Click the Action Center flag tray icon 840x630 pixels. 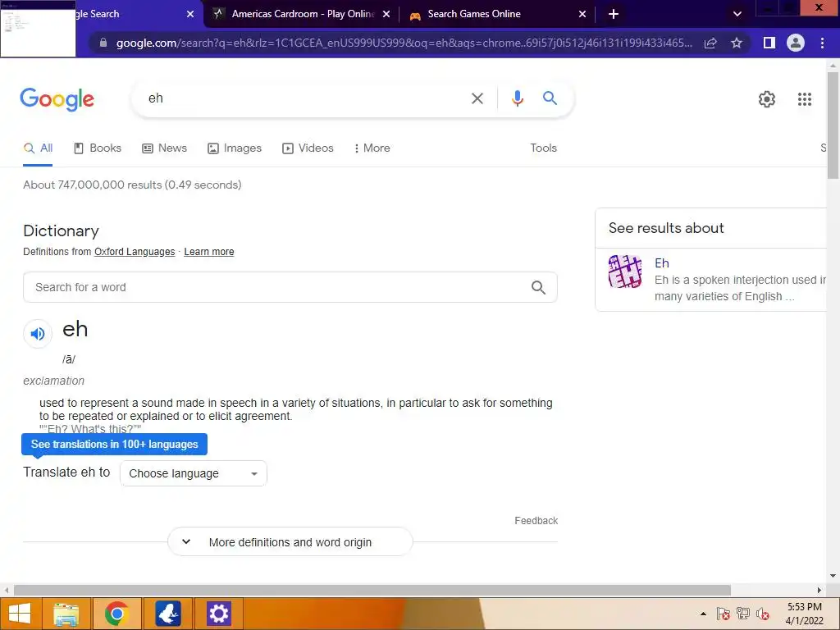click(x=724, y=614)
